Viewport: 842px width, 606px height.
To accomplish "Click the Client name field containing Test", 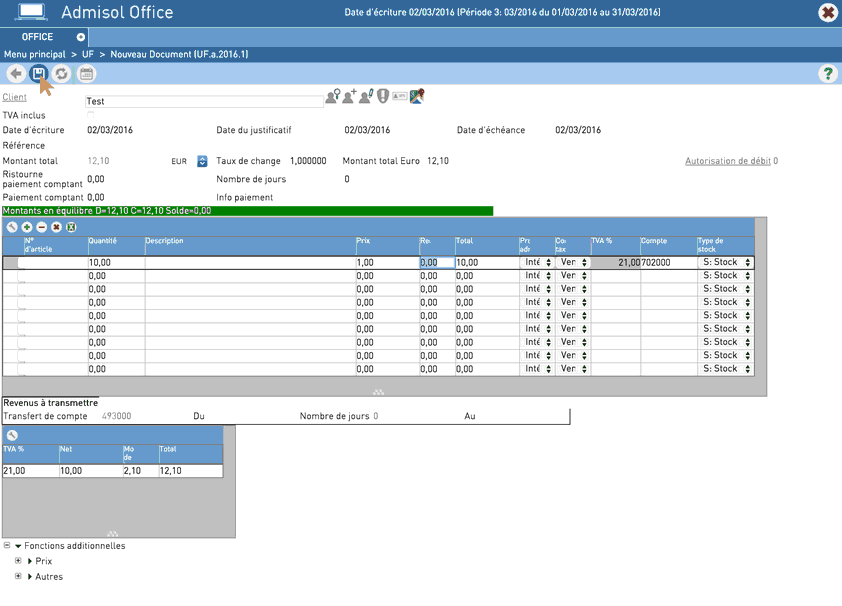I will [204, 101].
